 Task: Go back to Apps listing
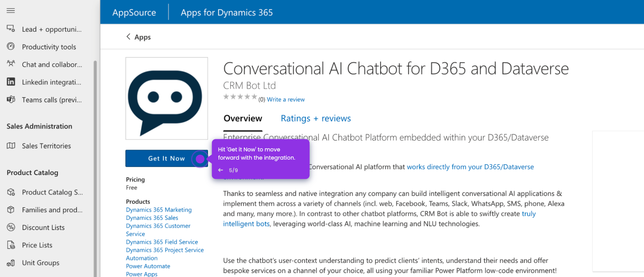[x=142, y=37]
